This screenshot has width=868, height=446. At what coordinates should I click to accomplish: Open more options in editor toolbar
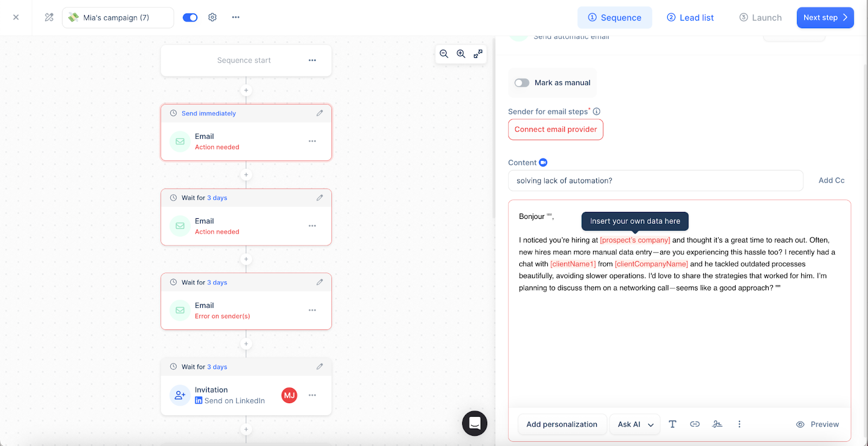tap(739, 424)
